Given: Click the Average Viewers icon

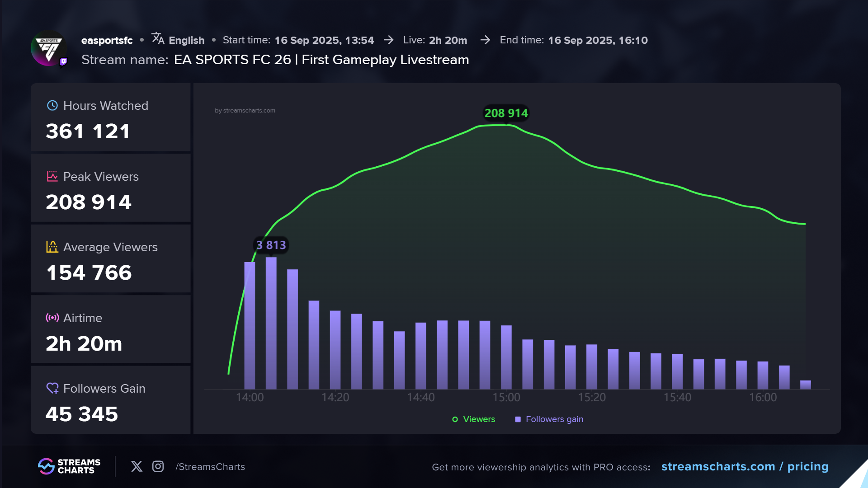Looking at the screenshot, I should click(52, 247).
